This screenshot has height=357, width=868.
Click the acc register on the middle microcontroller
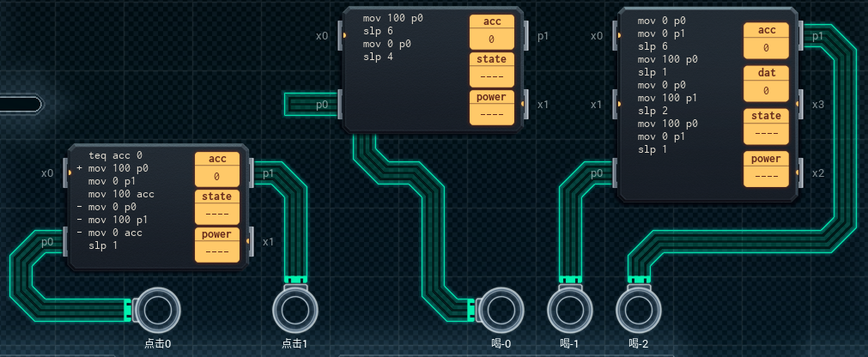click(491, 31)
